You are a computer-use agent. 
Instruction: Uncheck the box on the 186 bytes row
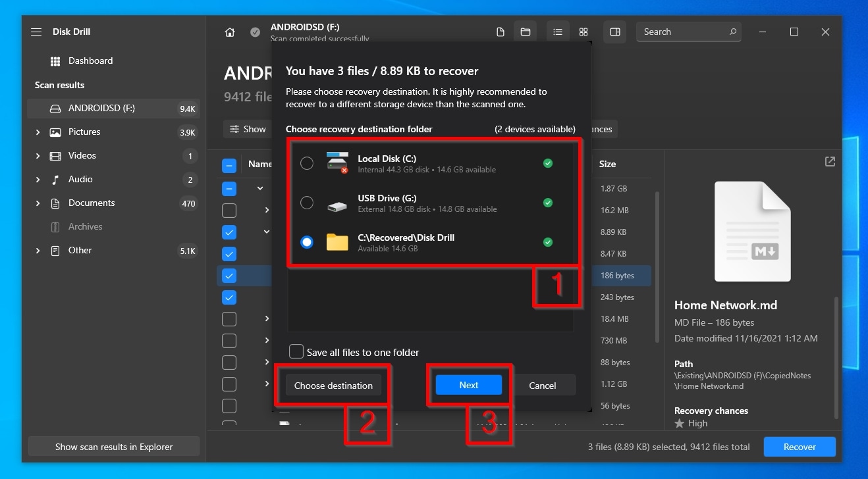(229, 276)
